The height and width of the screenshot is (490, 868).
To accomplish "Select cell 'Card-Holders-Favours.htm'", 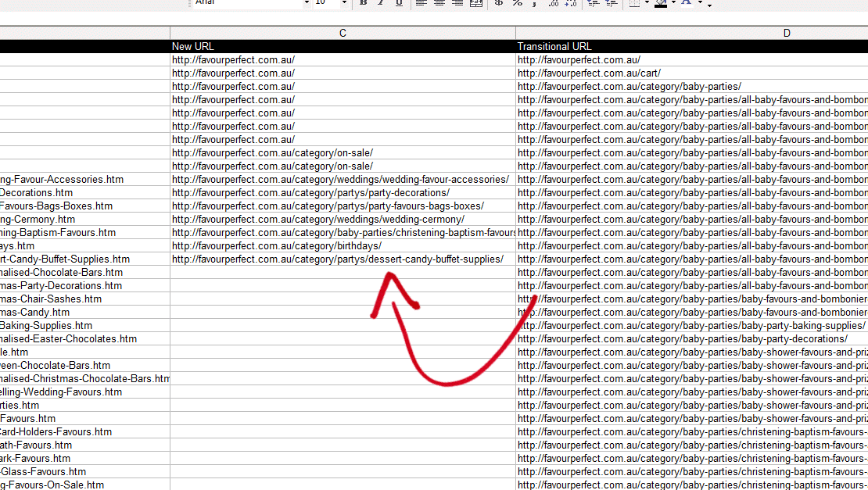I will click(84, 431).
